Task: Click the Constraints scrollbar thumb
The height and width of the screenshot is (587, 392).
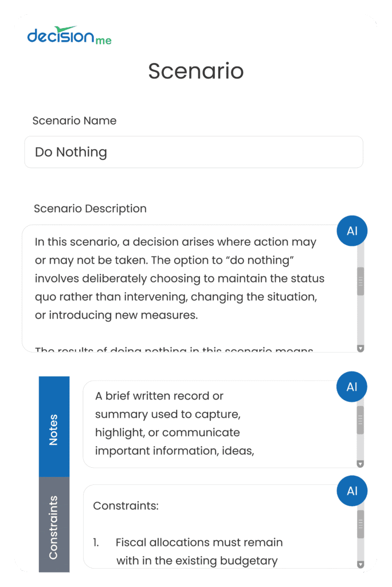Action: [x=360, y=524]
